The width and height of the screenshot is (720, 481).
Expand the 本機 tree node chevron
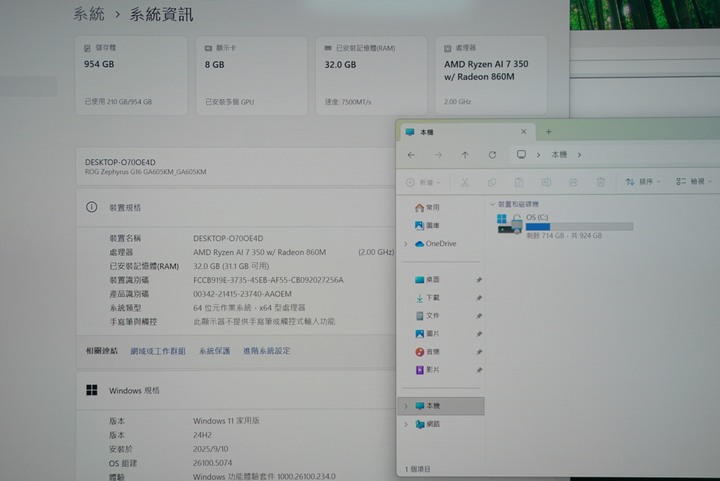click(405, 406)
